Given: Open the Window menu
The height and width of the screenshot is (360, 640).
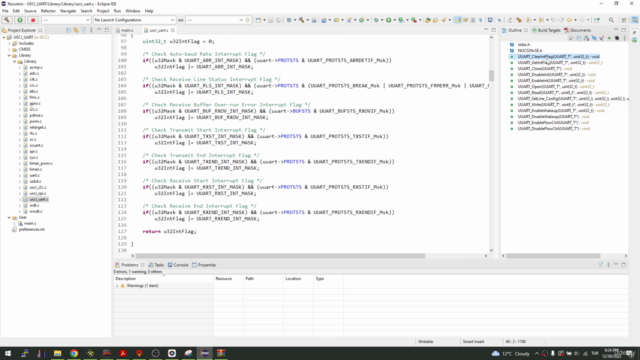Looking at the screenshot, I should coord(133,11).
